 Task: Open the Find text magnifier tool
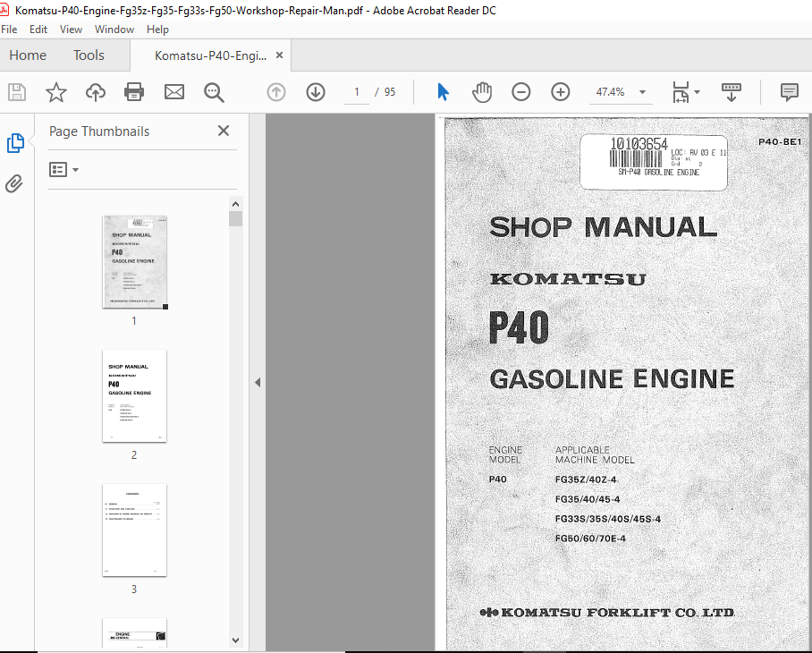click(x=214, y=92)
